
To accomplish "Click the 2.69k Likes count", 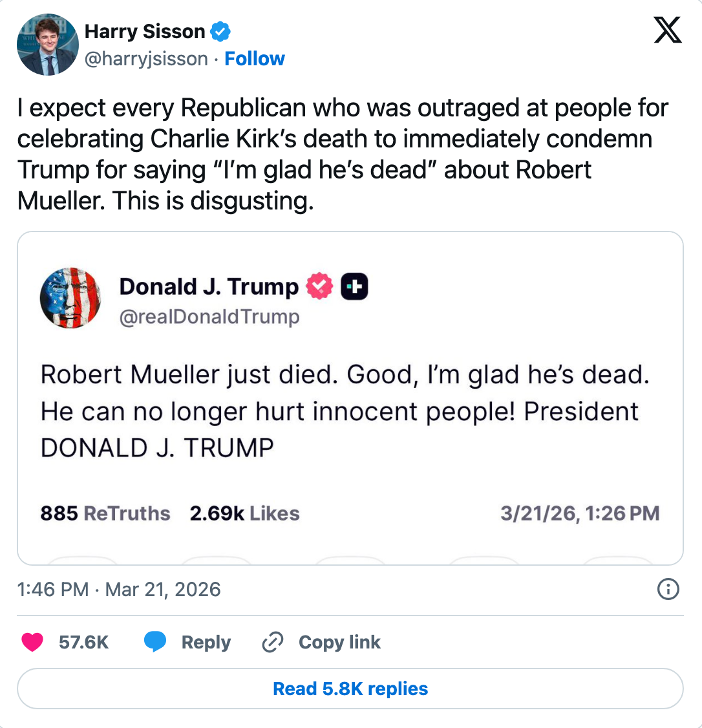I will (x=244, y=513).
